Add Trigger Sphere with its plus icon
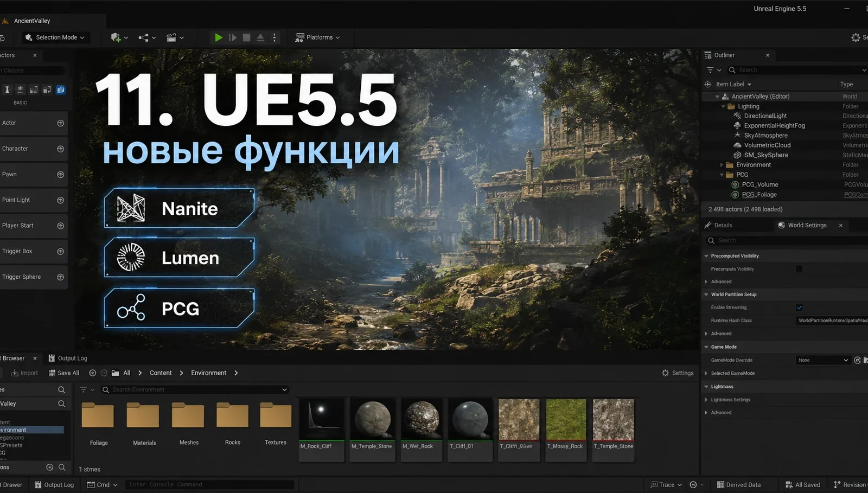Viewport: 868px width, 493px height. (x=60, y=277)
